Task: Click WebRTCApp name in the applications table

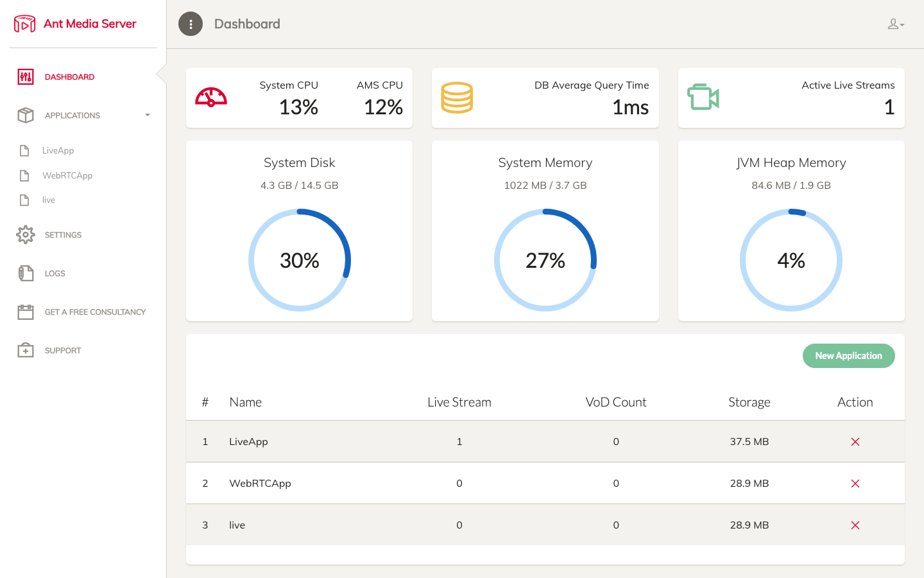Action: click(261, 484)
